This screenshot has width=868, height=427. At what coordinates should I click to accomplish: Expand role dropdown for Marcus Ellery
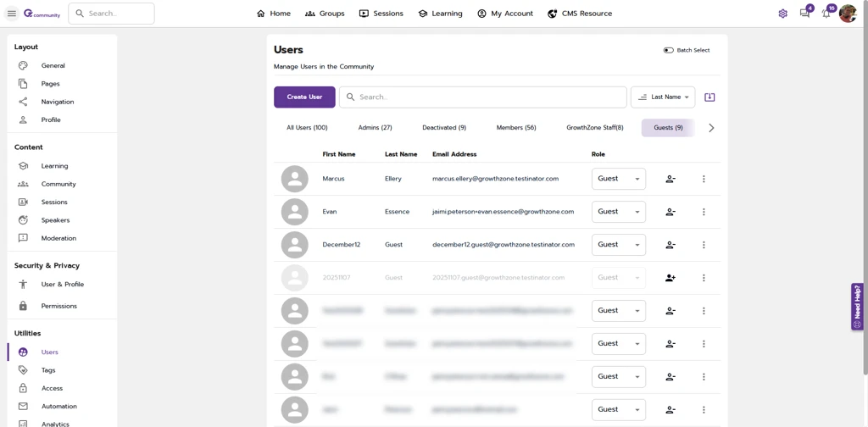pyautogui.click(x=618, y=179)
